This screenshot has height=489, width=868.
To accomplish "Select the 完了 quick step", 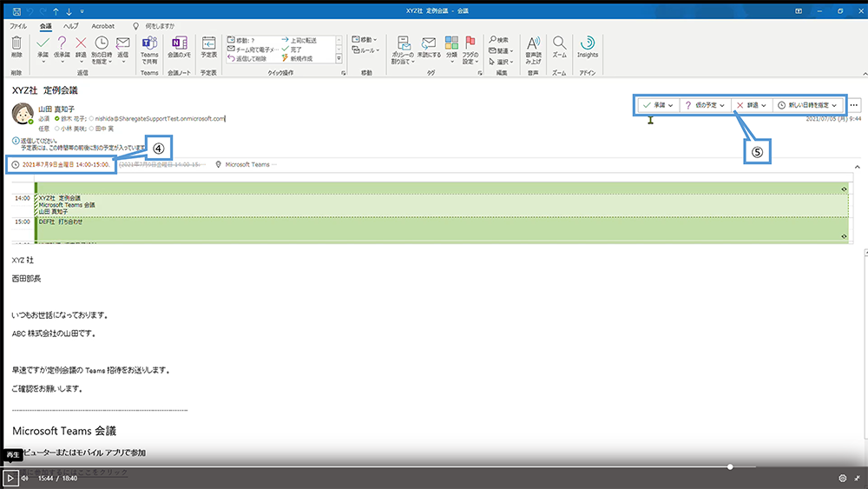I will tap(292, 50).
